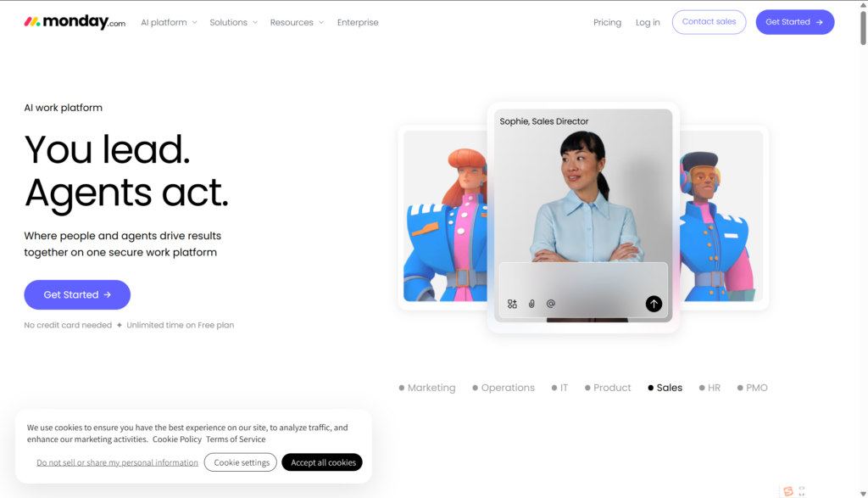The image size is (868, 498).
Task: Click the @ mention icon
Action: 551,304
